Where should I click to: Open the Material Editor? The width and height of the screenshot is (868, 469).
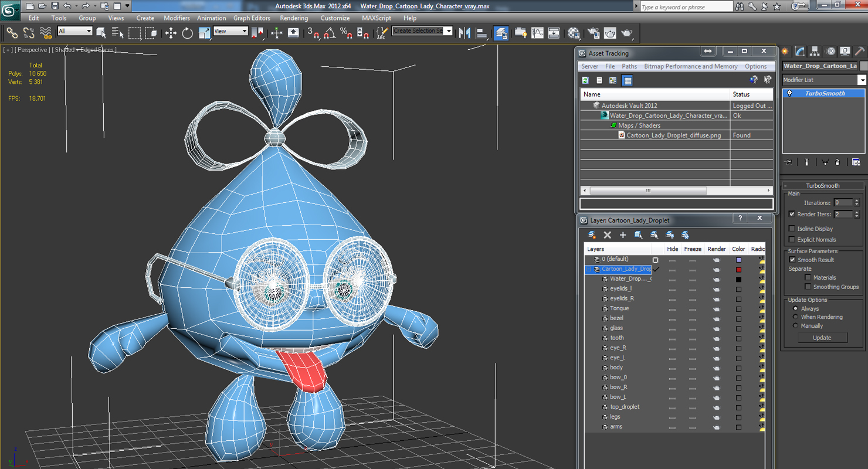(x=574, y=33)
